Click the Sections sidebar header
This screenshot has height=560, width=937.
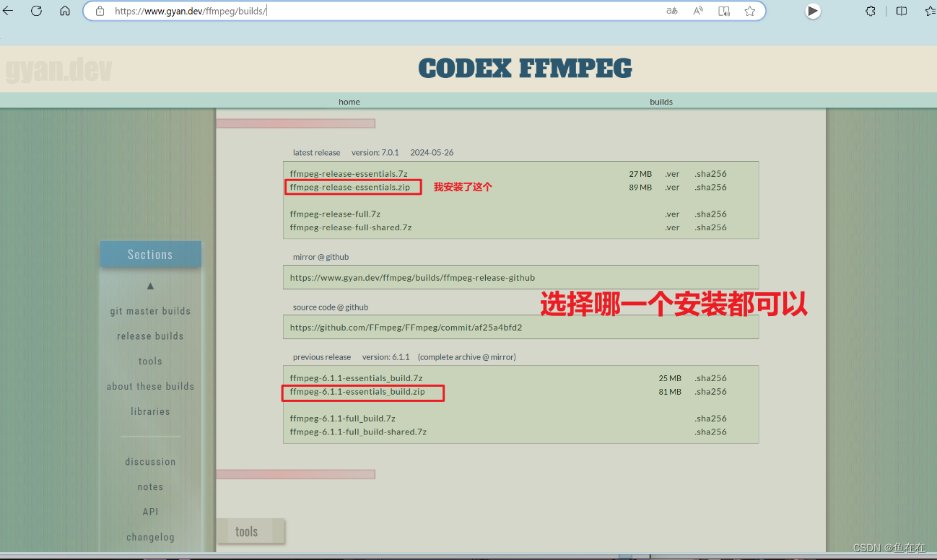[150, 254]
